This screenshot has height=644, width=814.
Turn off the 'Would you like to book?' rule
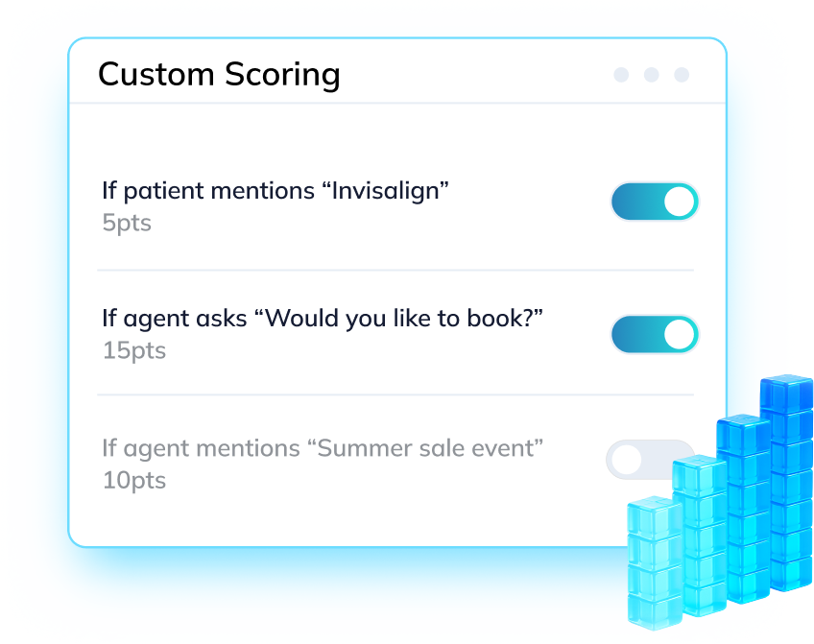(x=654, y=334)
